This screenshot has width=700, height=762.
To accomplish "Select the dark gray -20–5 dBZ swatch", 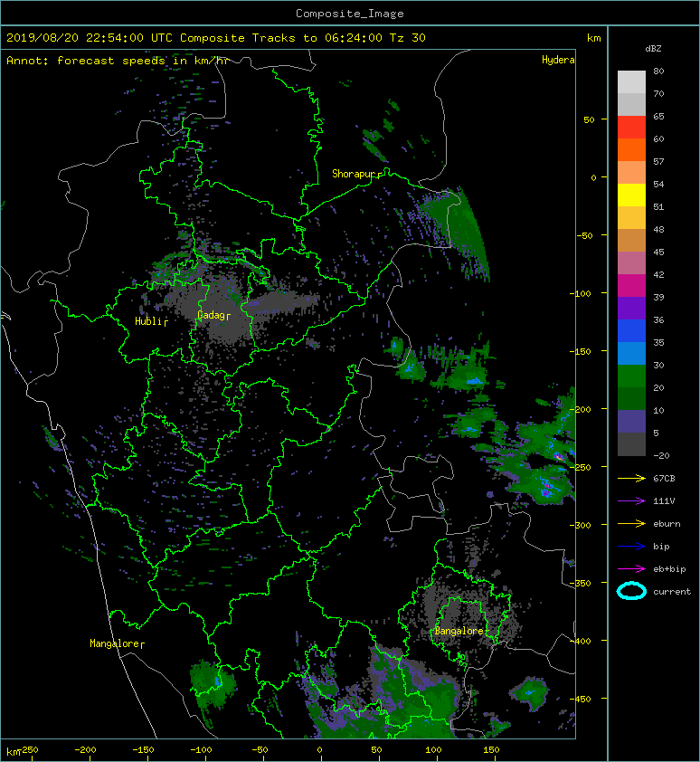I will tap(631, 443).
